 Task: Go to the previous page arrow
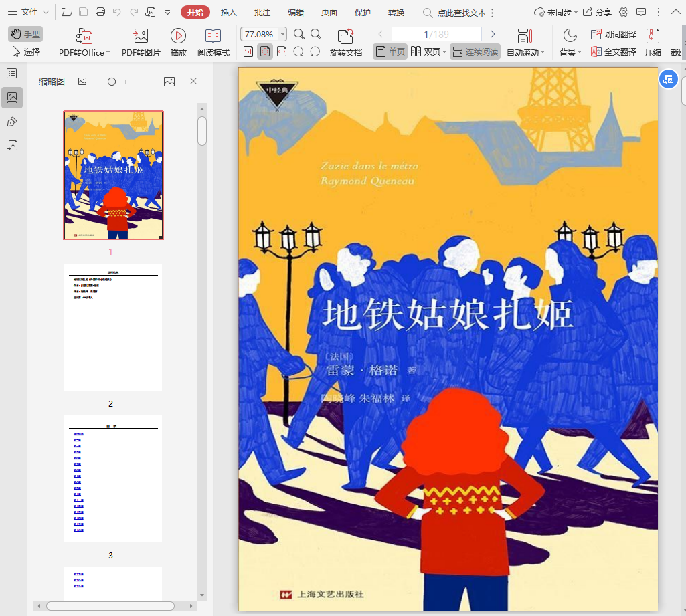pyautogui.click(x=381, y=34)
